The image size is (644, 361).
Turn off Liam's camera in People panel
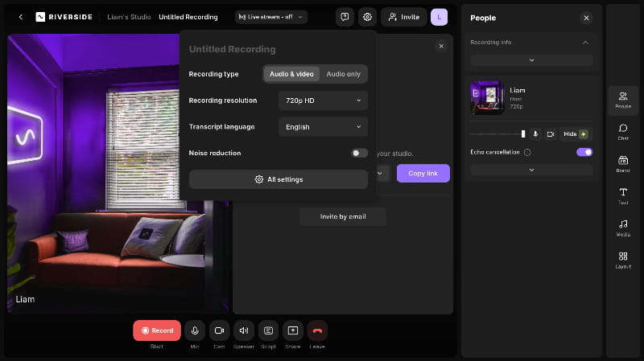click(x=551, y=134)
